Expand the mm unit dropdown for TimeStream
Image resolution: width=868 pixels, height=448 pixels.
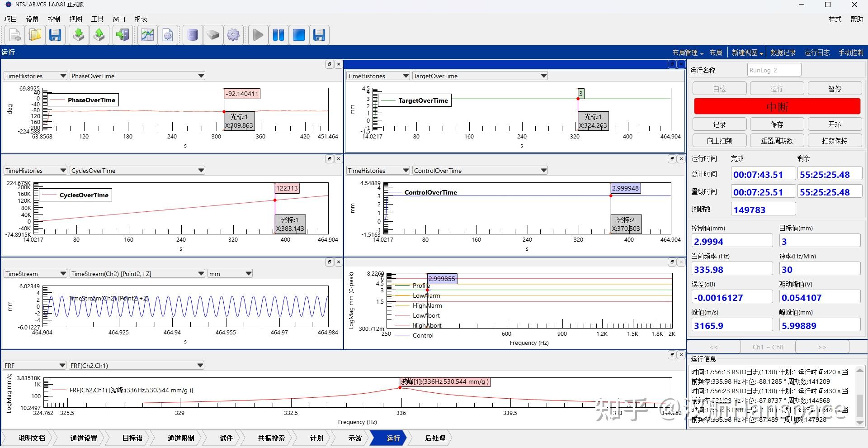click(248, 274)
